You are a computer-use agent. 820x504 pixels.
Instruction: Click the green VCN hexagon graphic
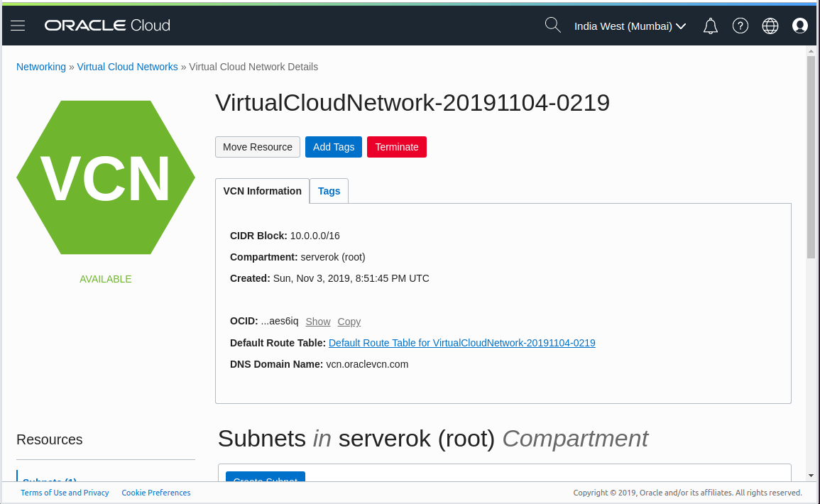tap(105, 177)
